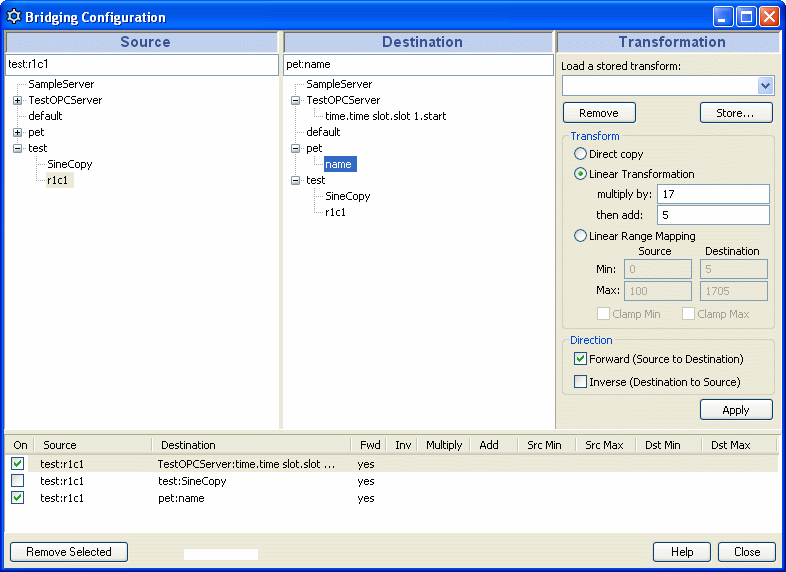This screenshot has height=572, width=786.
Task: Click the gear icon in the title bar
Action: click(x=14, y=17)
